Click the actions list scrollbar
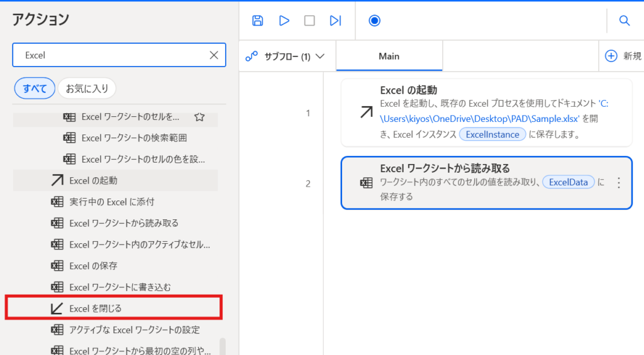Image resolution: width=644 pixels, height=355 pixels. (222, 346)
